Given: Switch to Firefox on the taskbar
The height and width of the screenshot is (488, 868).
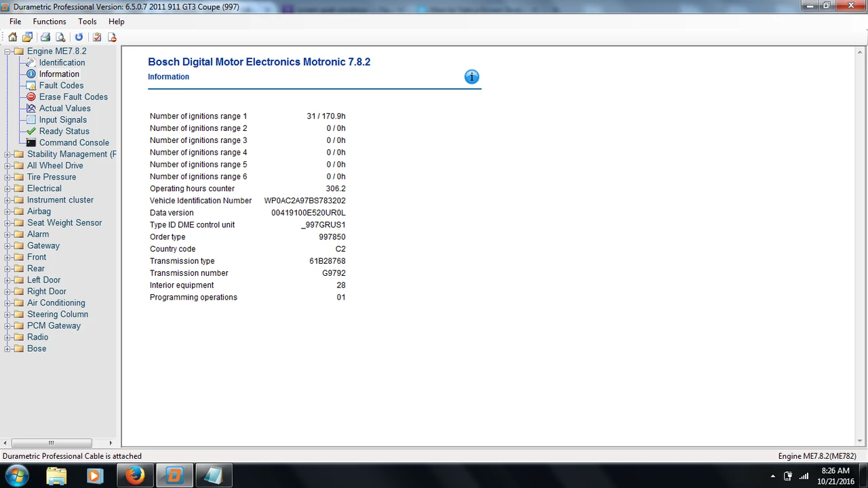Looking at the screenshot, I should pyautogui.click(x=135, y=476).
